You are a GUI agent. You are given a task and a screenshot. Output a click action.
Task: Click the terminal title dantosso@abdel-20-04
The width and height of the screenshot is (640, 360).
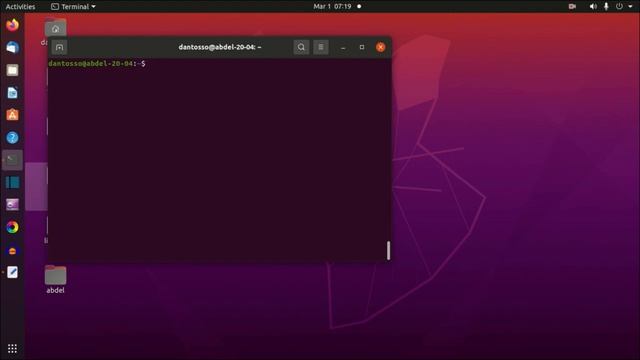click(x=220, y=47)
